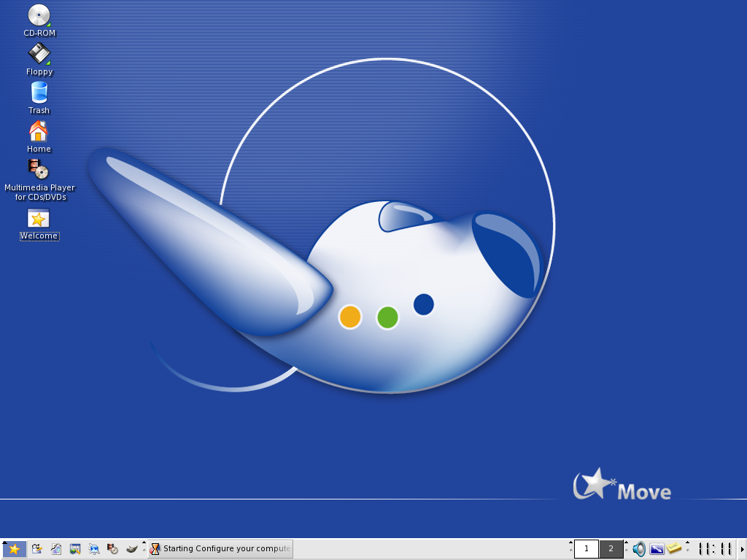Click the panel clock showing 11:11
Image resolution: width=747 pixels, height=560 pixels.
click(715, 548)
